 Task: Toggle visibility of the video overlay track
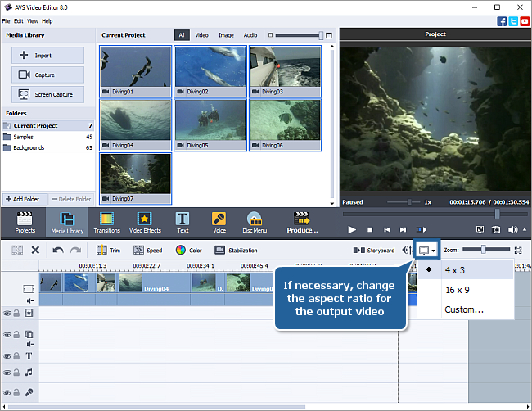[7, 335]
